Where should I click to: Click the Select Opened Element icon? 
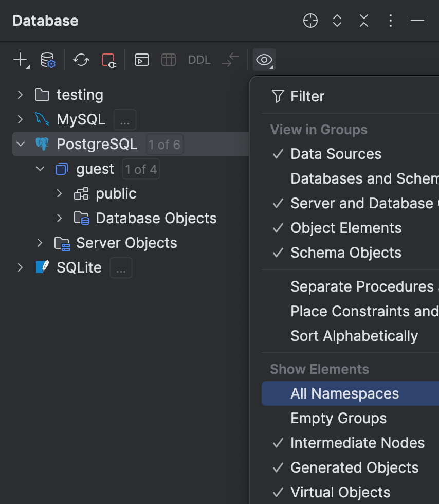(310, 21)
